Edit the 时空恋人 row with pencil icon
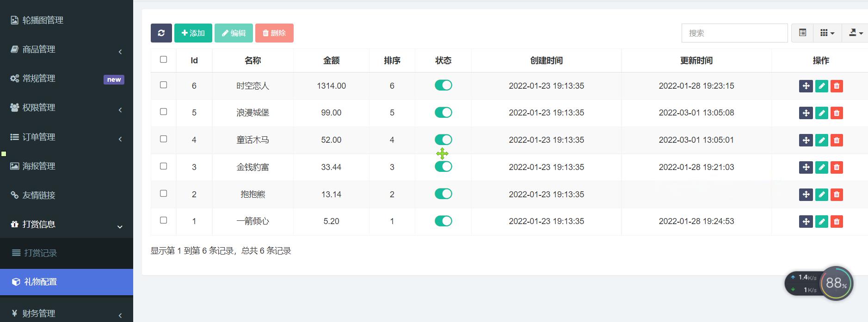 (821, 86)
